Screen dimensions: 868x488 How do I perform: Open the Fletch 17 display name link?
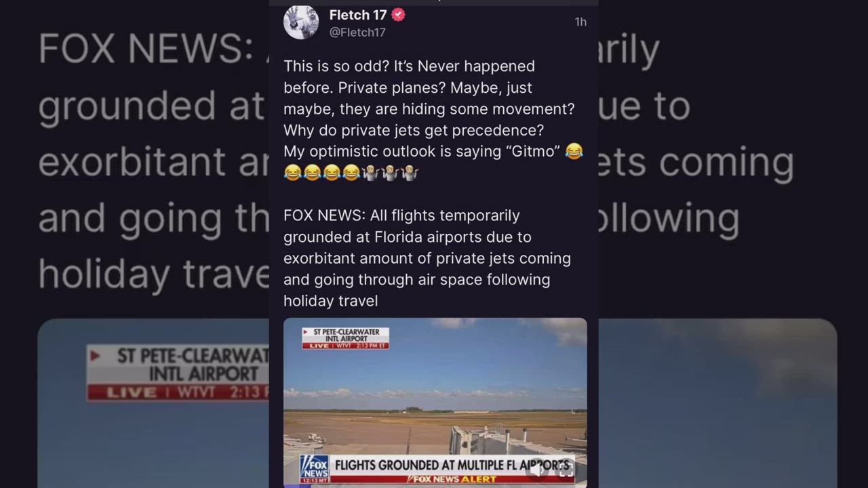pyautogui.click(x=358, y=15)
